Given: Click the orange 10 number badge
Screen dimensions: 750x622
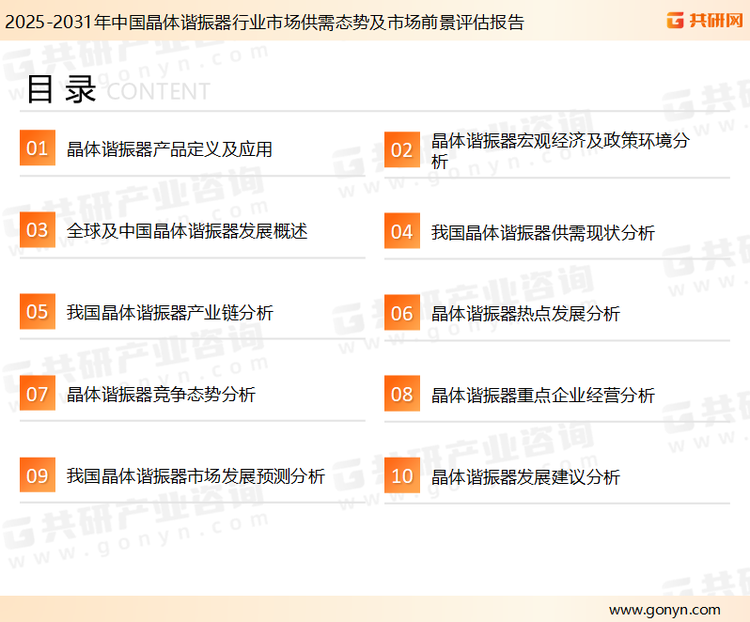Looking at the screenshot, I should [402, 476].
